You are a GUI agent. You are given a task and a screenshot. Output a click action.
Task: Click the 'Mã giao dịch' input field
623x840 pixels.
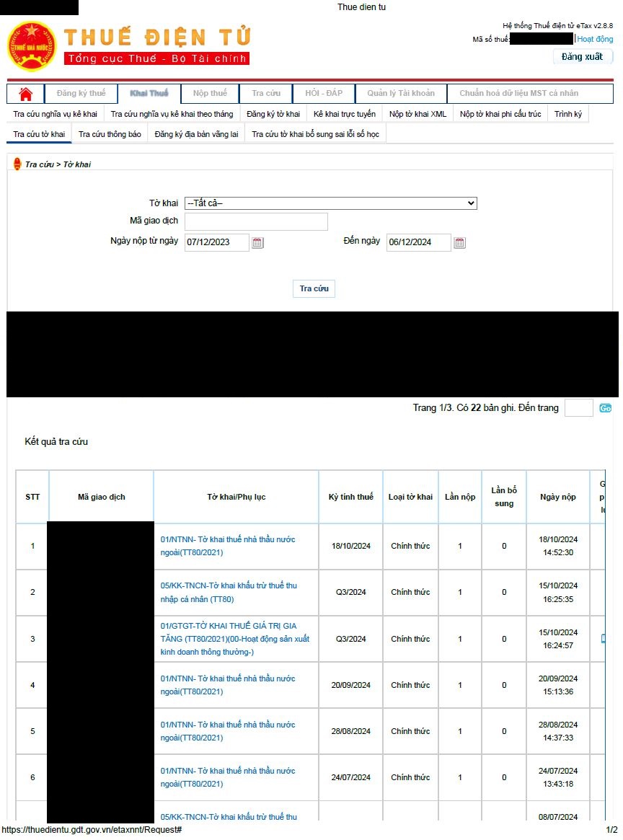tap(256, 221)
